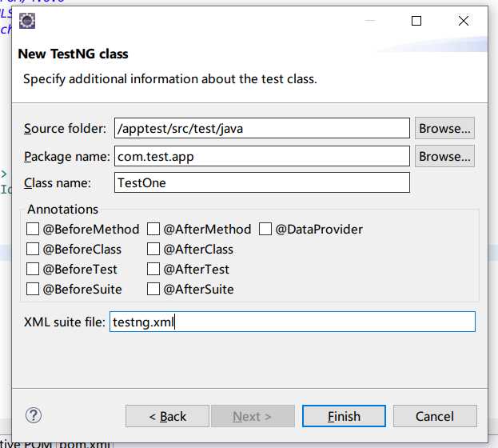Go to previous page with Back
498x448 pixels.
(x=167, y=416)
